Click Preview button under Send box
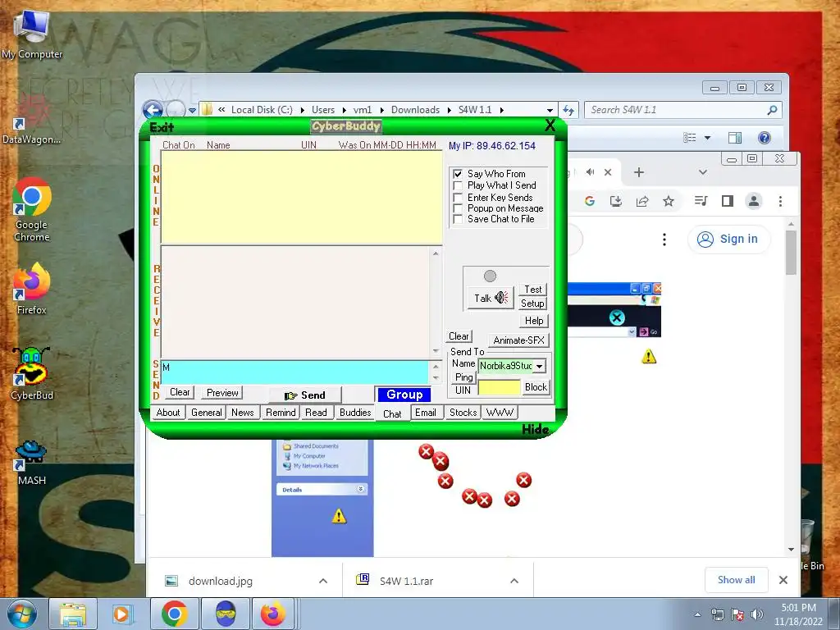Screen dimensions: 840x630 coord(222,393)
